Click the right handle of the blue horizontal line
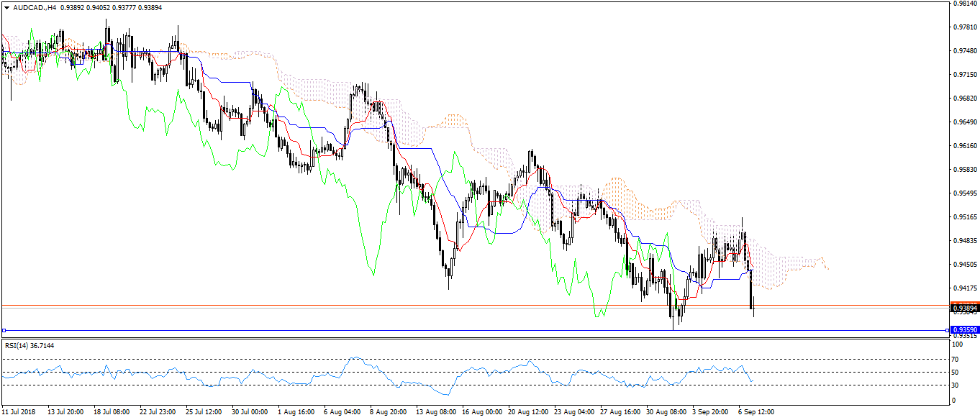 tap(947, 330)
